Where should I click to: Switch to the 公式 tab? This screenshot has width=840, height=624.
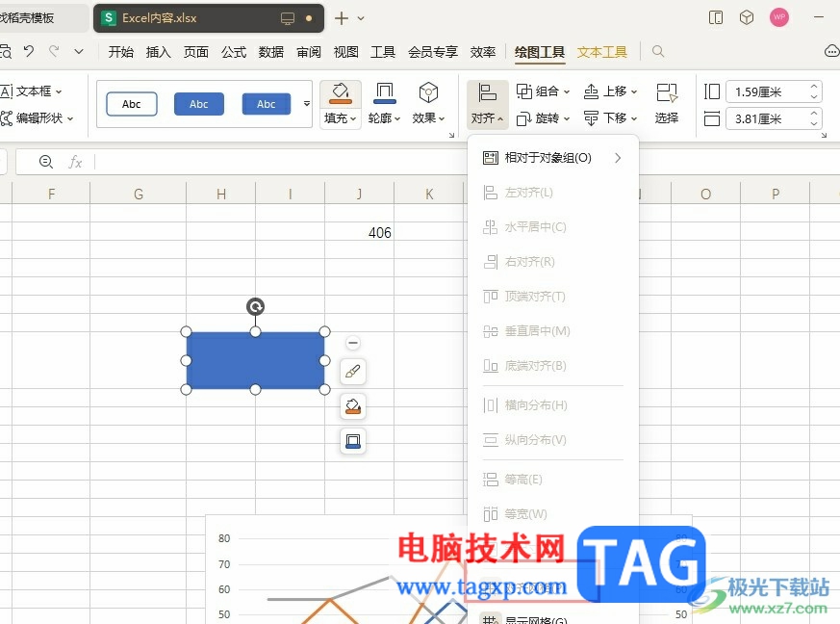pyautogui.click(x=234, y=52)
